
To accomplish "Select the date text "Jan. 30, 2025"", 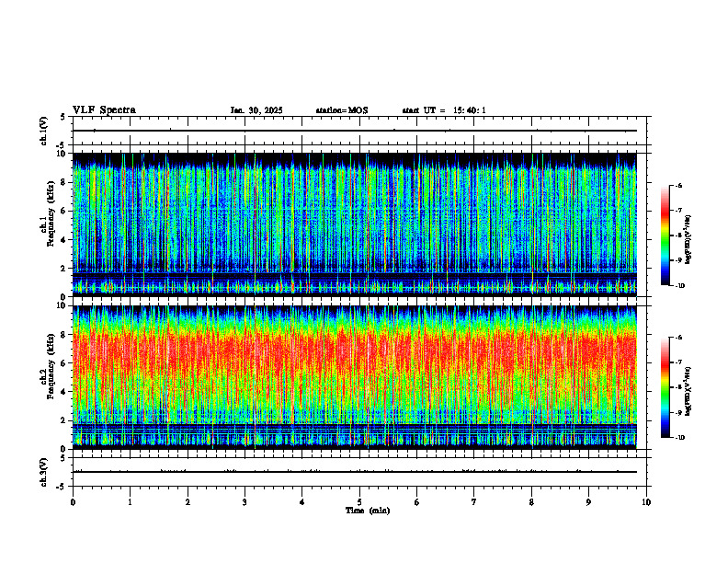I will (x=256, y=110).
